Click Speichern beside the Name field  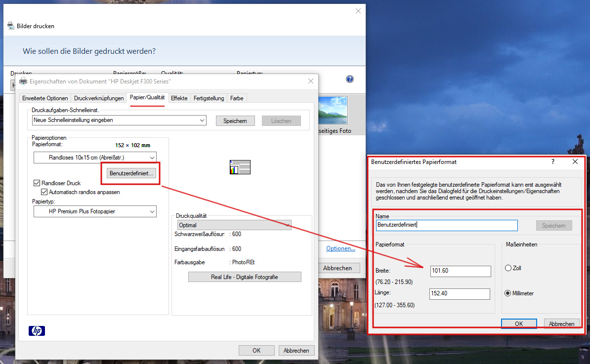[x=554, y=226]
